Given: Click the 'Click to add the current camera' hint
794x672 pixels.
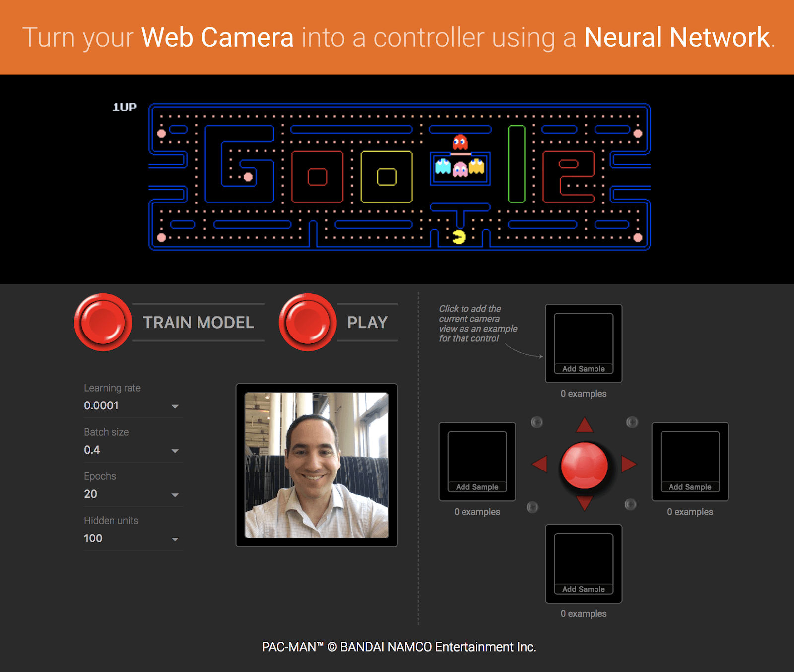Looking at the screenshot, I should tap(478, 324).
